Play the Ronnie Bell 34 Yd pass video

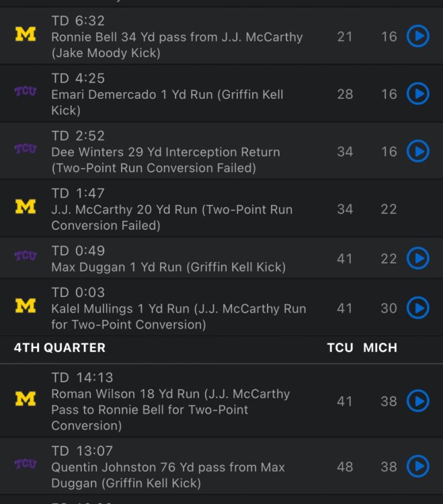click(417, 36)
